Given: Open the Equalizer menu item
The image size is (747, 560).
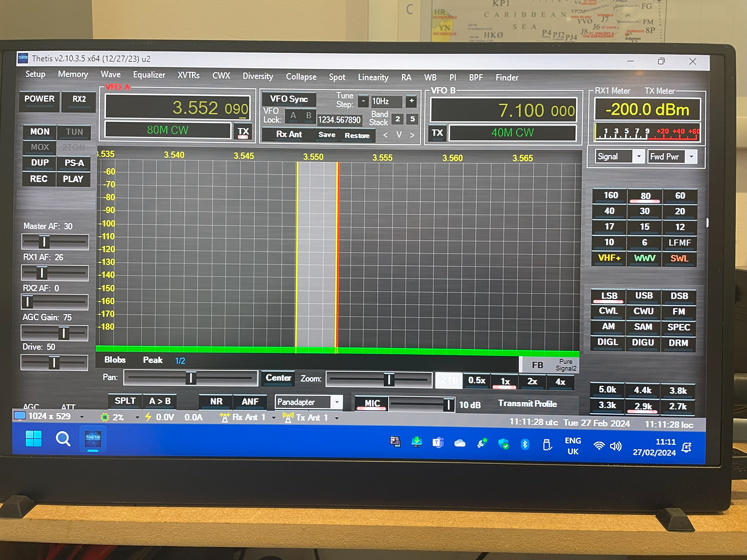Looking at the screenshot, I should click(x=149, y=75).
